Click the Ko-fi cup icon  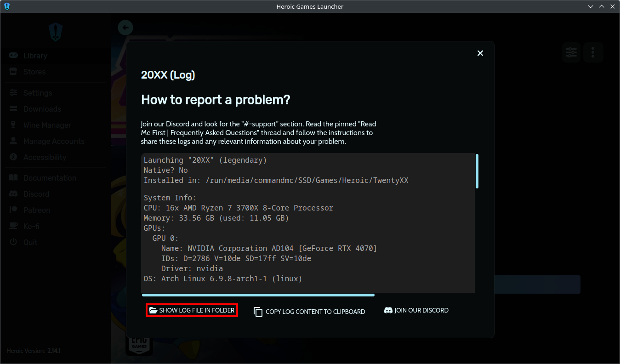tap(13, 226)
